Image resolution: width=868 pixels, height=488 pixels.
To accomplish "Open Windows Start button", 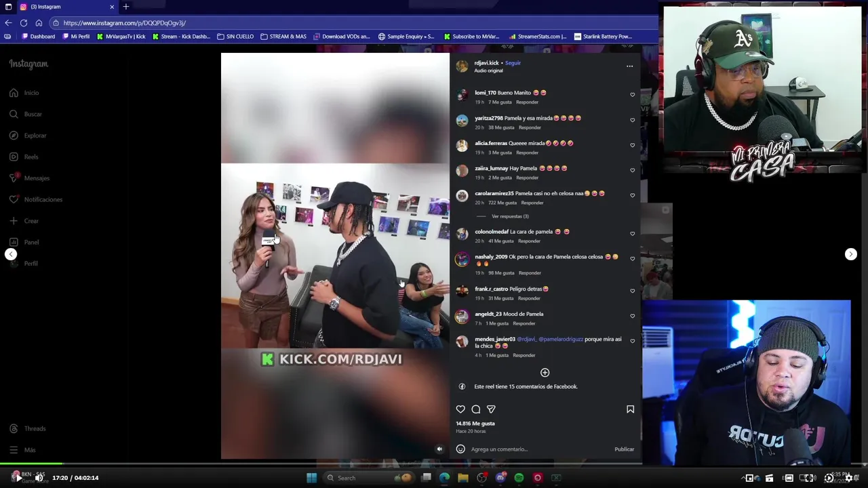I will 311,478.
